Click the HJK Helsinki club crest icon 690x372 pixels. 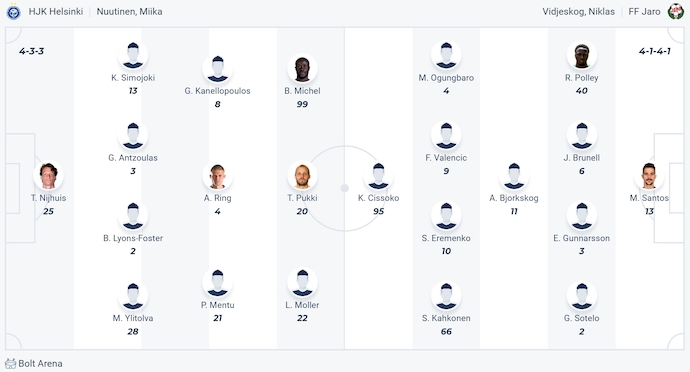14,12
